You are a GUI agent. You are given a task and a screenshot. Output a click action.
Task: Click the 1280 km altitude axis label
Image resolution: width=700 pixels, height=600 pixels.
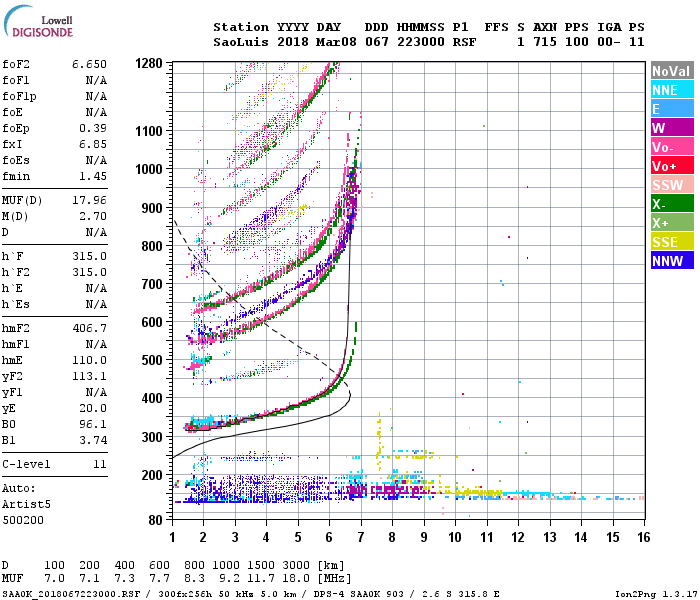pos(149,63)
